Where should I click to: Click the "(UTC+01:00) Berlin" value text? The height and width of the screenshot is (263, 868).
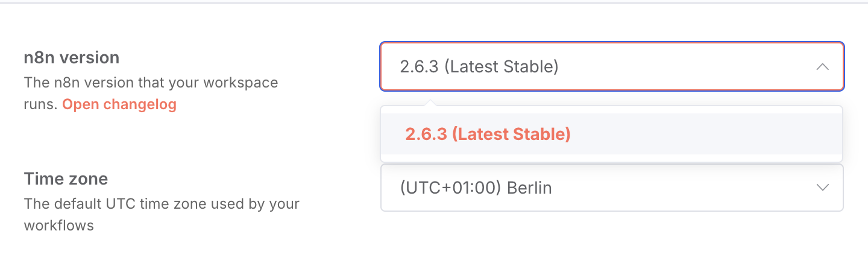point(476,188)
